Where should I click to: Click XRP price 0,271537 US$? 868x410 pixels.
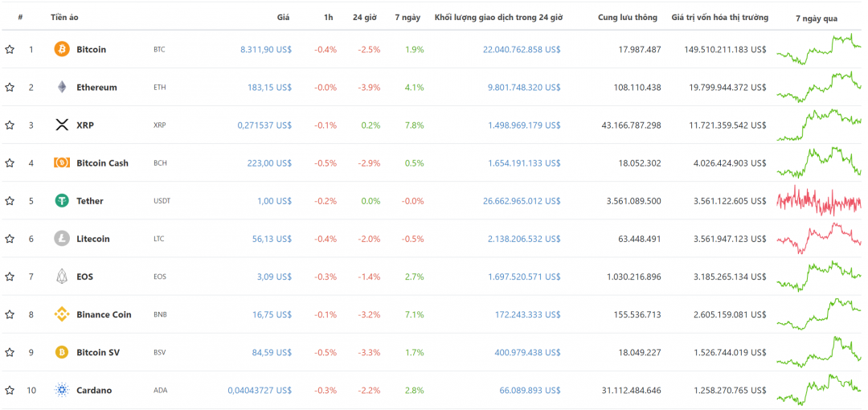tap(264, 125)
